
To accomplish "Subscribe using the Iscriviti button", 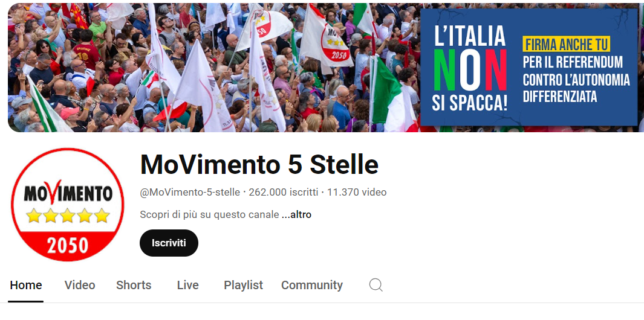I will click(x=169, y=243).
